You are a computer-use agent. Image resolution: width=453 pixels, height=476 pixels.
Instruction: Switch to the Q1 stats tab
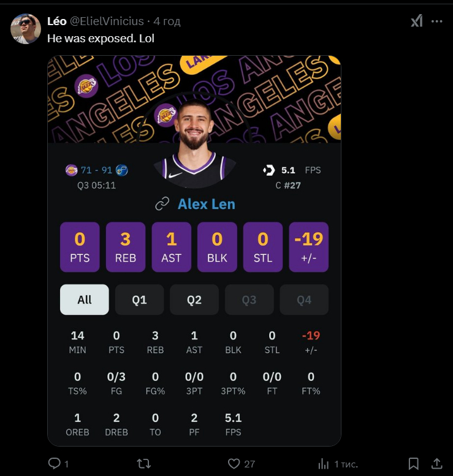tap(139, 300)
